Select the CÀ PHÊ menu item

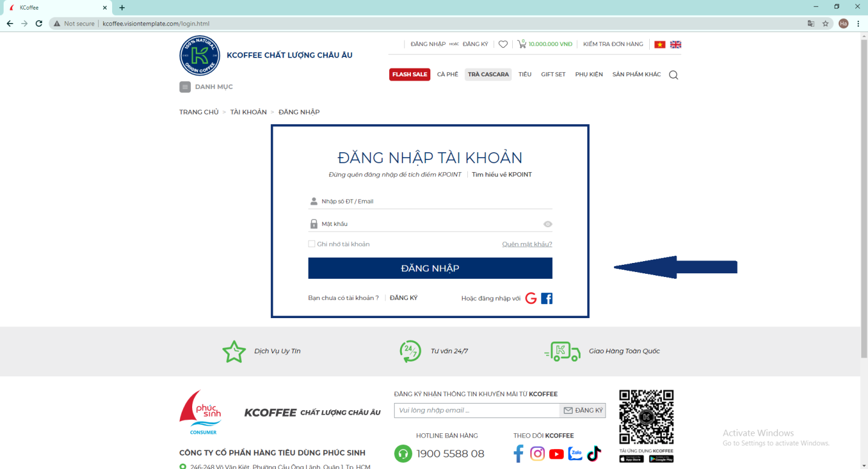click(x=447, y=75)
